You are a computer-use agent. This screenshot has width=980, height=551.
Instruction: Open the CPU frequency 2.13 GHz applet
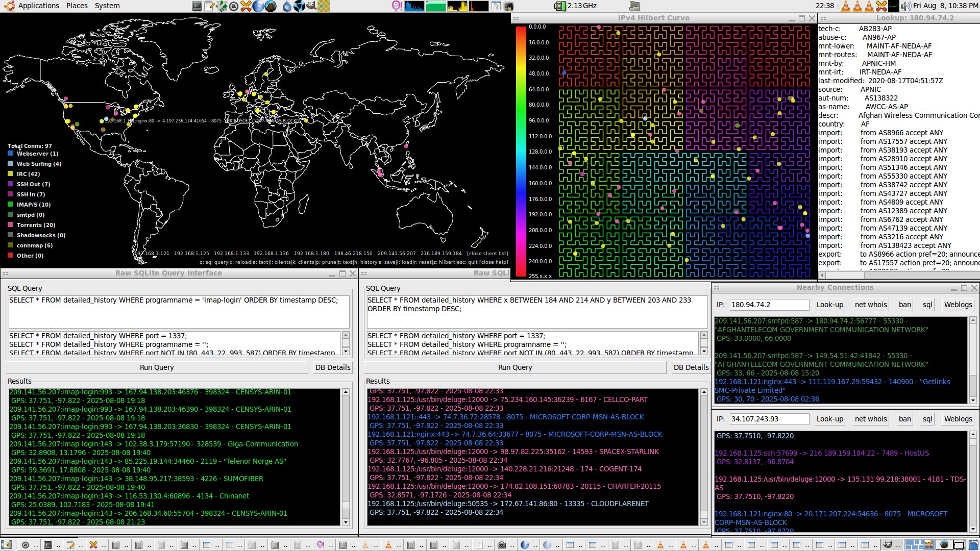pos(576,6)
